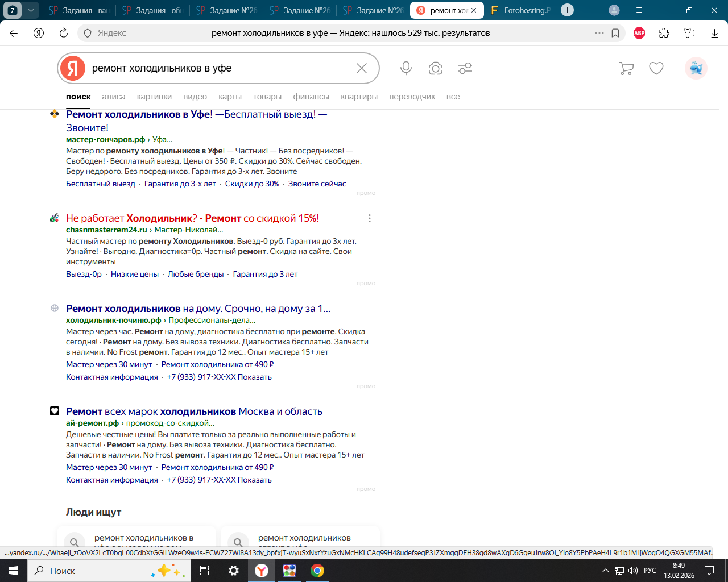Click 'Бесплатный выезд' sitelink
The height and width of the screenshot is (582, 728).
click(101, 184)
